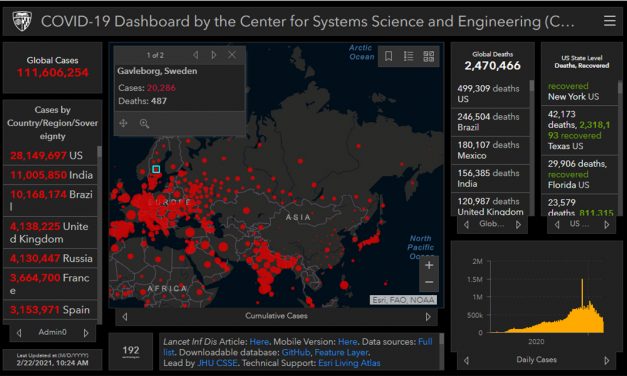This screenshot has width=627, height=376.
Task: Select Florida US row with 29,906 deaths
Action: (x=579, y=174)
